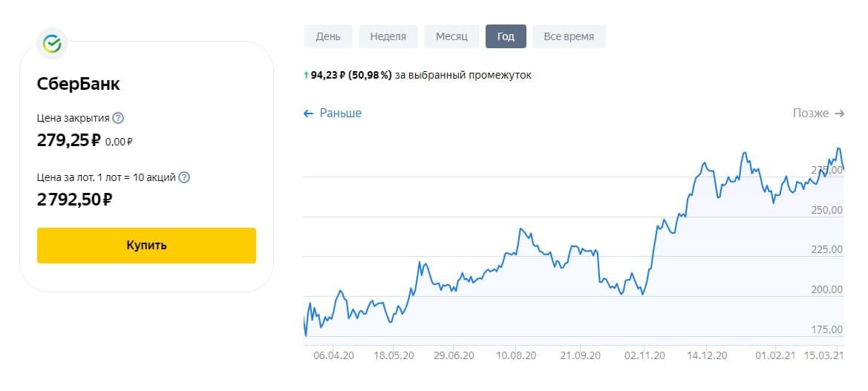Screen dimensions: 868x391
Task: Click the 02.11.20 date on the axis
Action: click(644, 355)
